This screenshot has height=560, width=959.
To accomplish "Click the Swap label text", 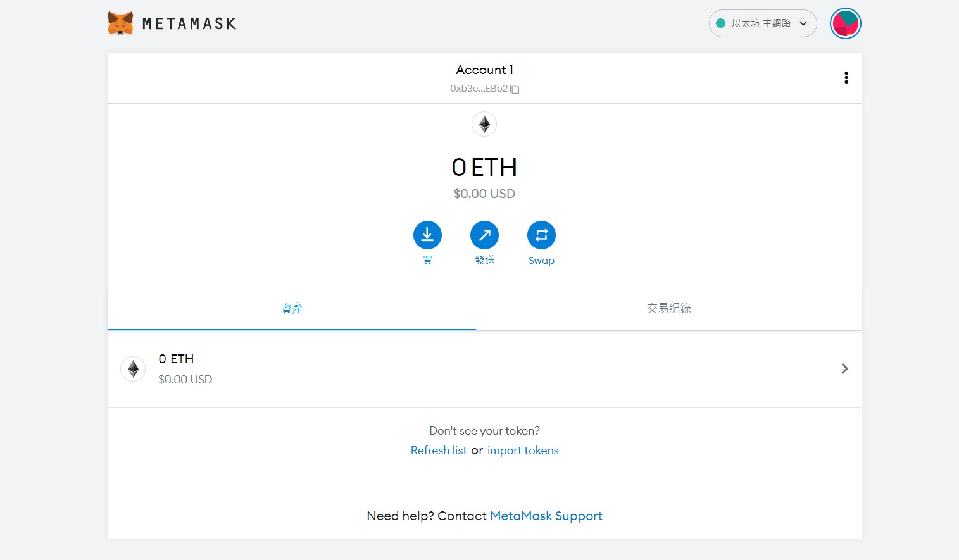I will point(541,261).
